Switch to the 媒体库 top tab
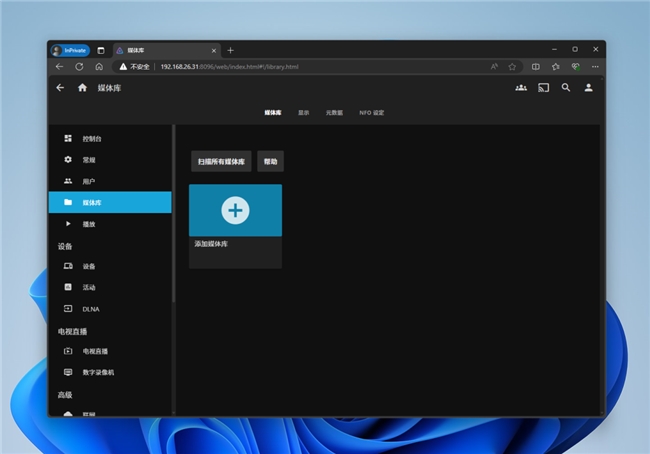Viewport: 650px width, 454px height. (x=273, y=112)
